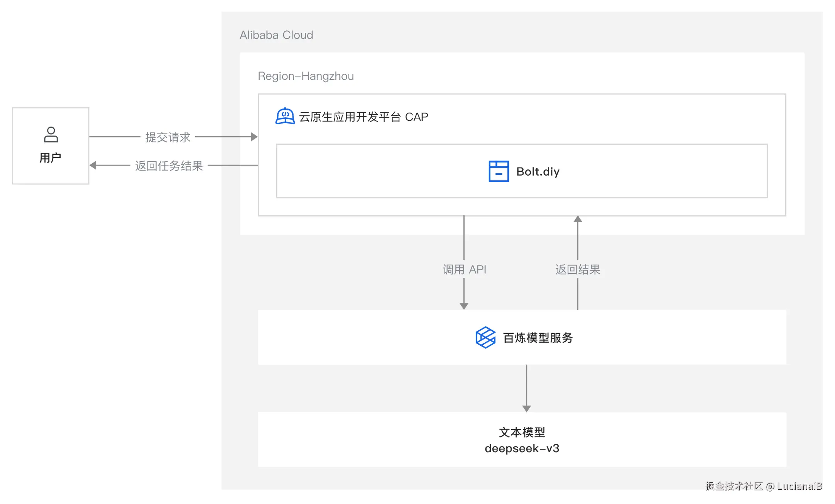Screen dimensions: 835x504
Task: Click the arrowhead above 文本模型 box
Action: (526, 408)
